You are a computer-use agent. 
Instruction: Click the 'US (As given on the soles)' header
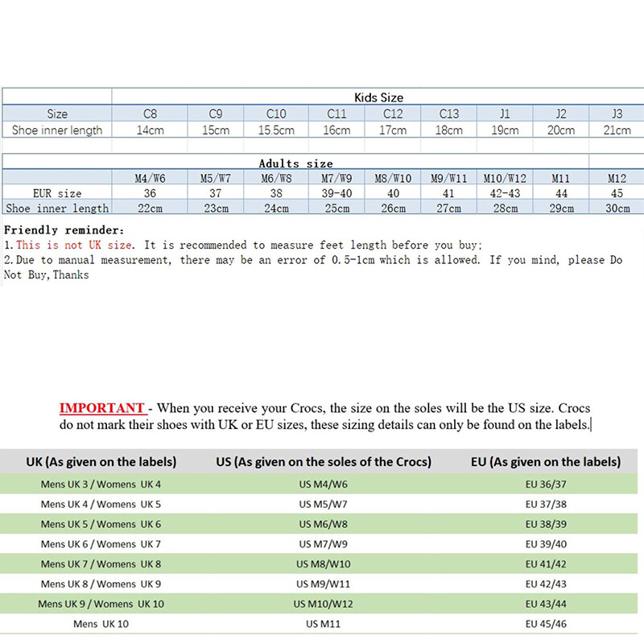(x=324, y=461)
